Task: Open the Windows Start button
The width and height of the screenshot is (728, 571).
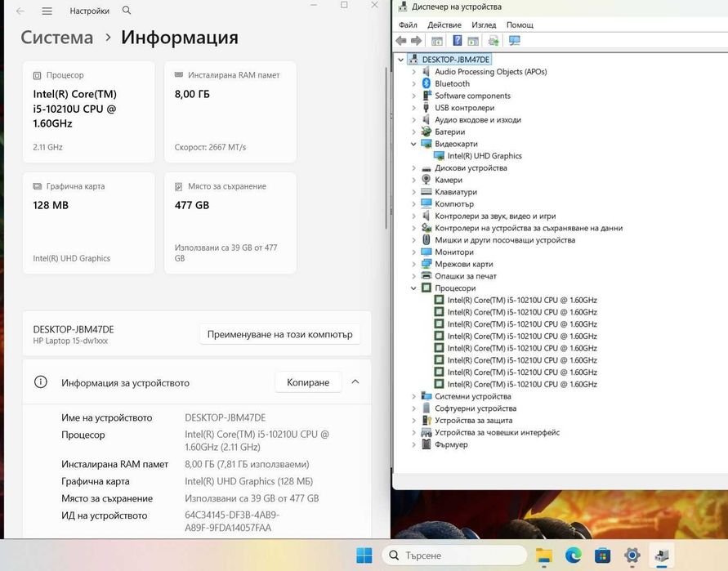Action: (x=364, y=555)
